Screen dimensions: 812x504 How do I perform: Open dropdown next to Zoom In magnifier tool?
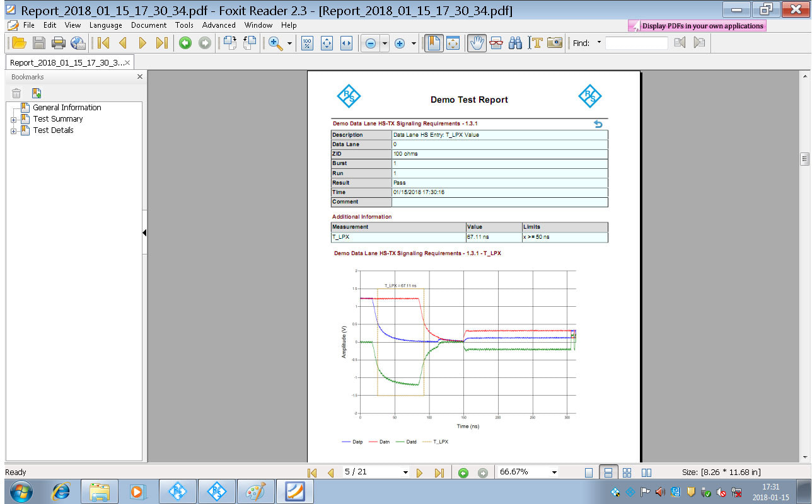[x=290, y=43]
